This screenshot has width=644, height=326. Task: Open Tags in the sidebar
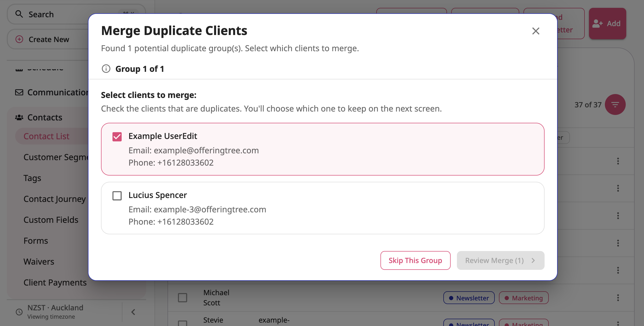(x=32, y=178)
